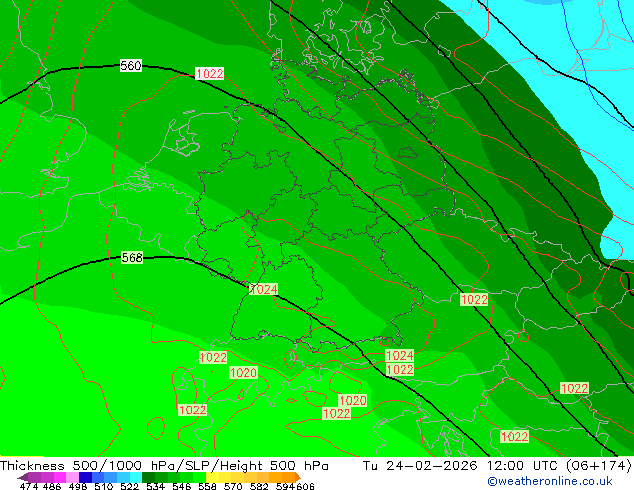
Task: Click the purple arrow start of the legend
Action: [x=22, y=477]
